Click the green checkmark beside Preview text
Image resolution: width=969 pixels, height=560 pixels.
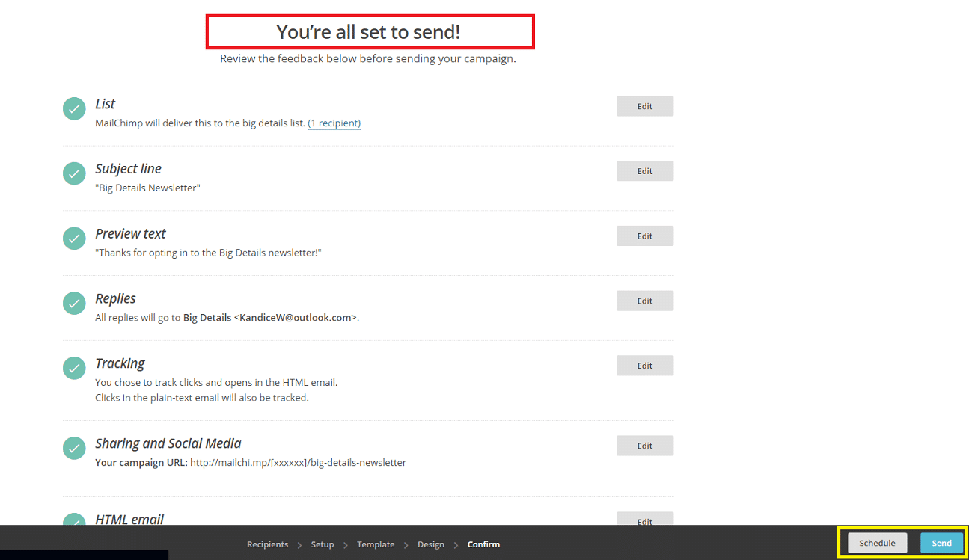click(74, 239)
